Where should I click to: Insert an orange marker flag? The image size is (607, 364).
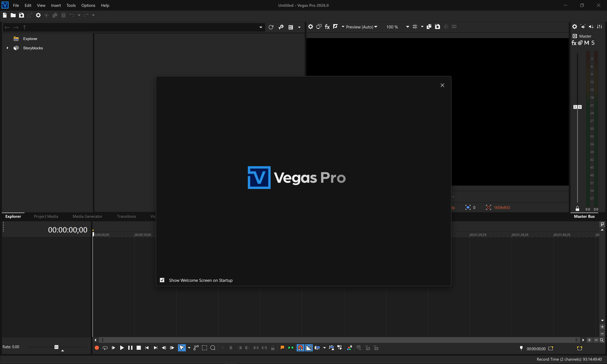[282, 348]
